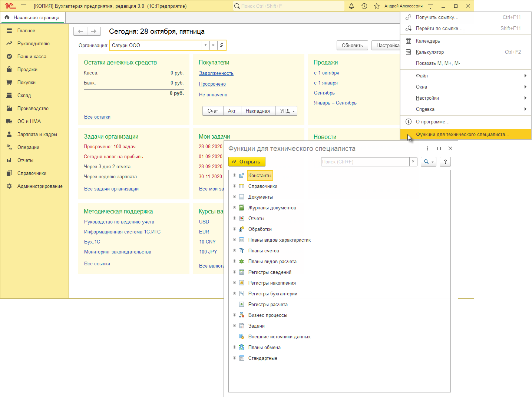This screenshot has height=398, width=532.
Task: Open Руководство по ведению учета link
Action: 119,222
